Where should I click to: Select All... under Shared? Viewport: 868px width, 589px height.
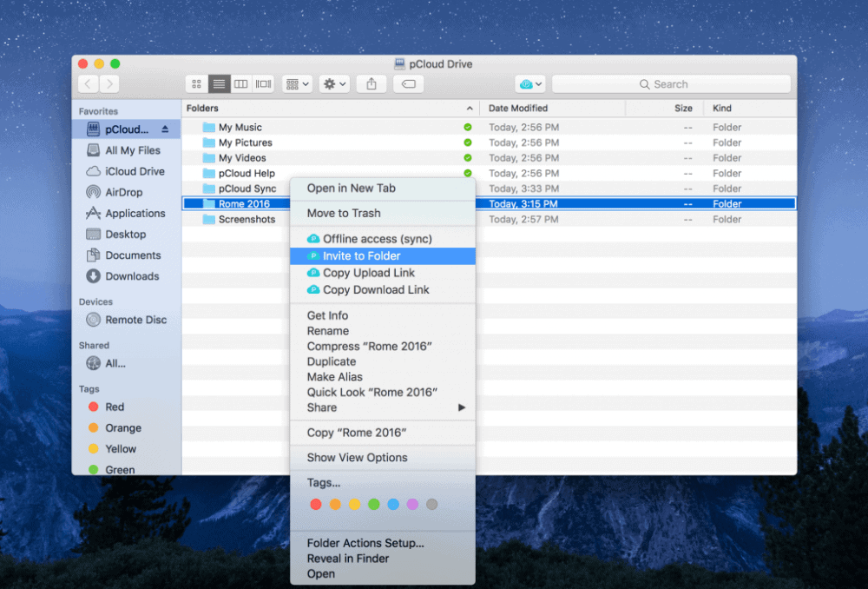(126, 363)
